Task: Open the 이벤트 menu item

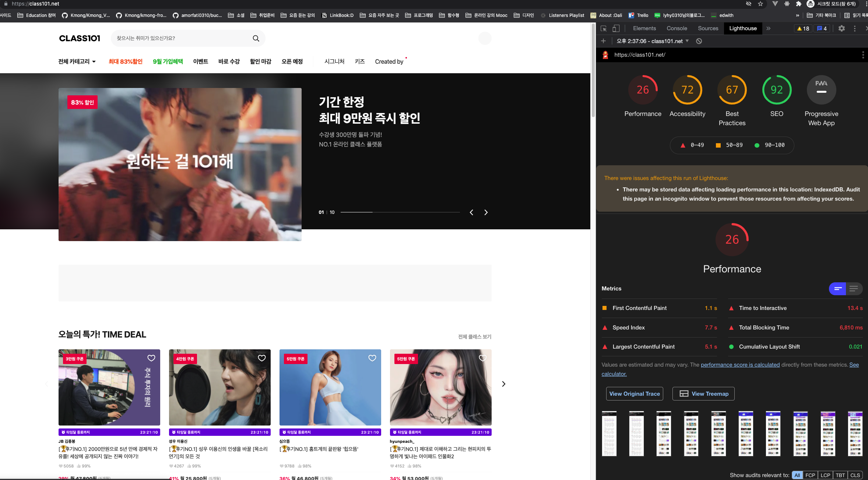Action: click(200, 61)
